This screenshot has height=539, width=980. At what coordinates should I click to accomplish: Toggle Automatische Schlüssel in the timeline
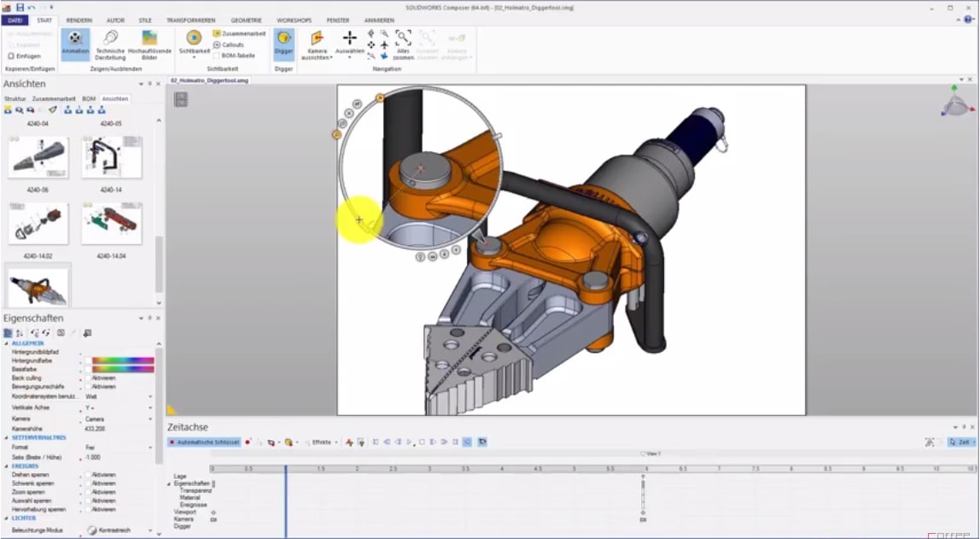(204, 442)
